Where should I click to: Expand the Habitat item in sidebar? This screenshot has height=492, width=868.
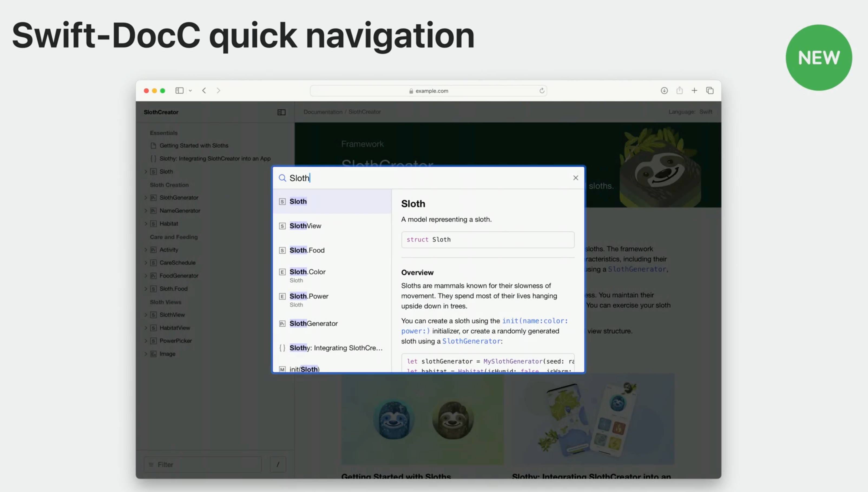146,224
